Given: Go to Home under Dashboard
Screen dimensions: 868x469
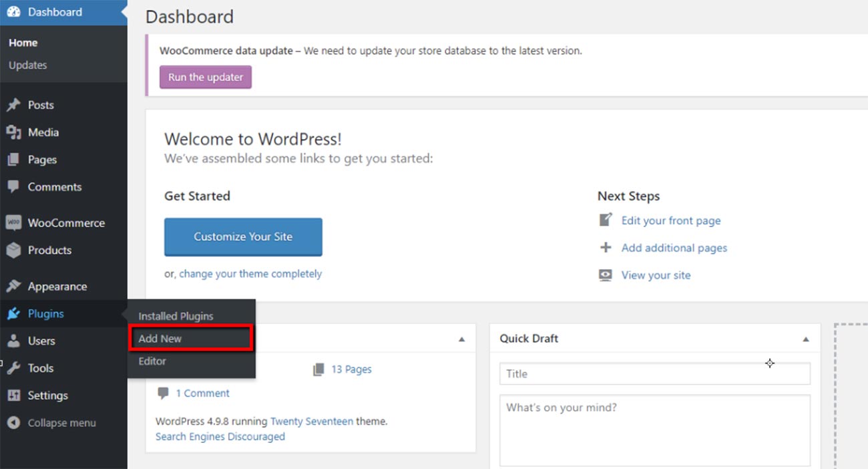Looking at the screenshot, I should [x=23, y=42].
